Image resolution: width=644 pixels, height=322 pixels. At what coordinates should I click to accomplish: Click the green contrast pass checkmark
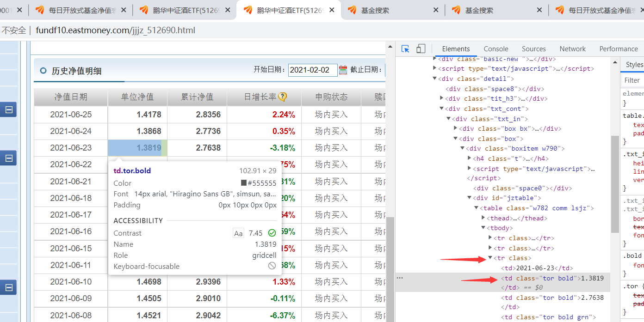pos(272,233)
